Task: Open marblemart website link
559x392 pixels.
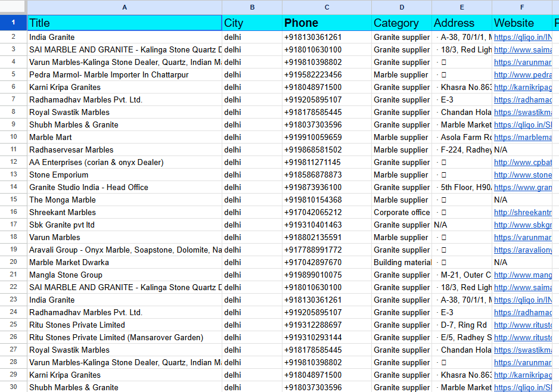Action: click(523, 137)
